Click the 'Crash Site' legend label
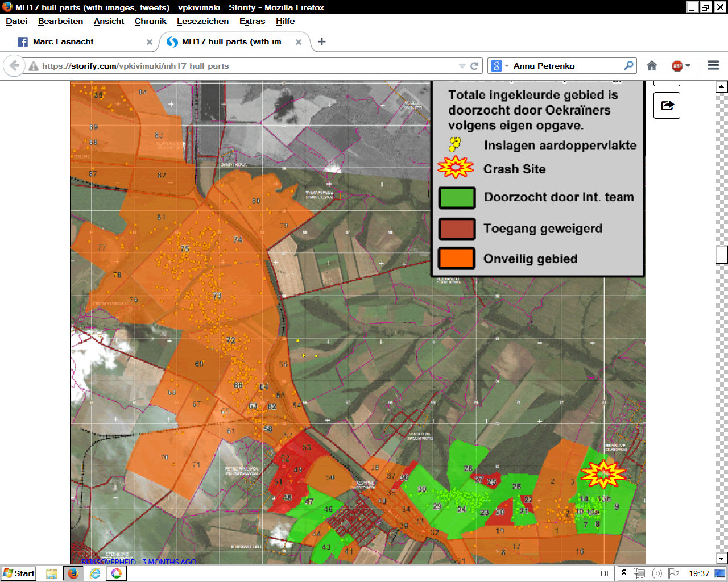 point(514,169)
